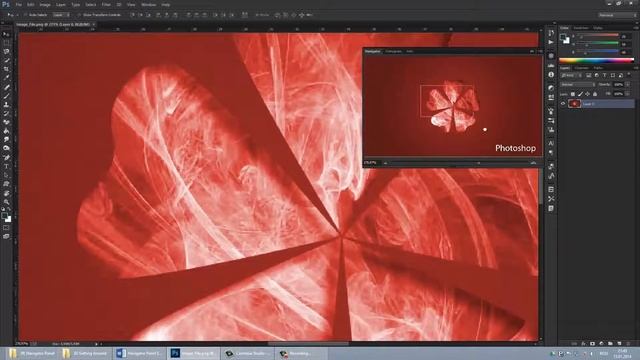Zoom in with Navigator large mountains icon
640x360 pixels.
point(533,162)
